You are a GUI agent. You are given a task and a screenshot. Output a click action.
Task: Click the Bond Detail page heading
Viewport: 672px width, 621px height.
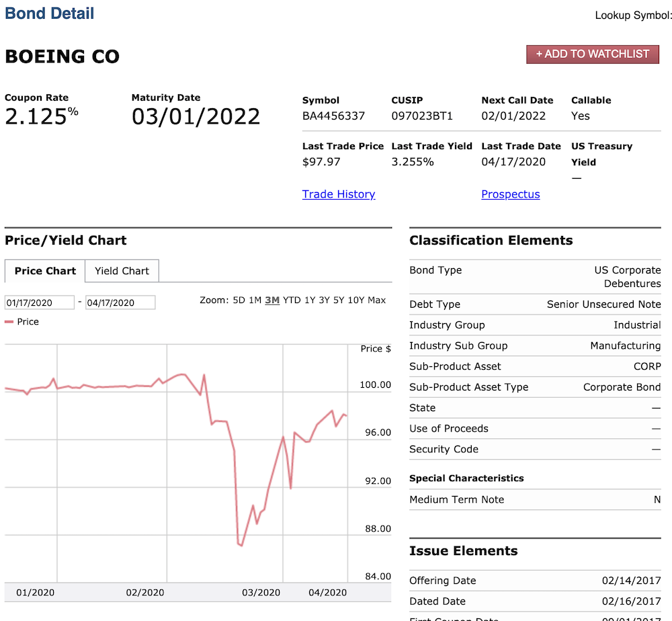pos(49,13)
